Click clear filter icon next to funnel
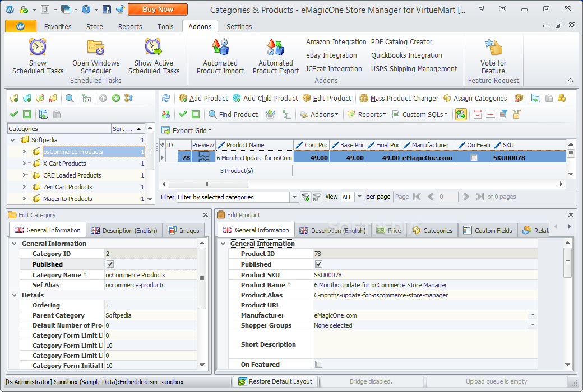 [x=316, y=197]
